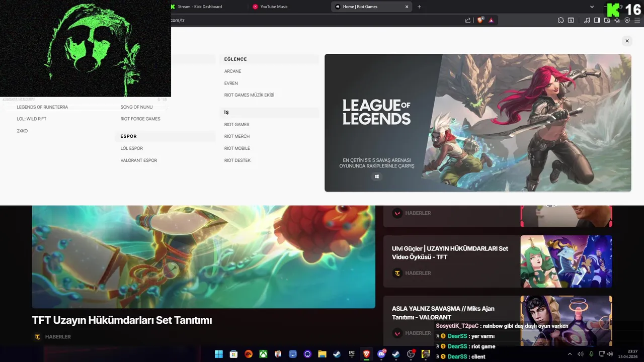Open TFT Uzayın Hükümdarları Set Tanıtımı headline
The image size is (644, 362).
[x=122, y=320]
